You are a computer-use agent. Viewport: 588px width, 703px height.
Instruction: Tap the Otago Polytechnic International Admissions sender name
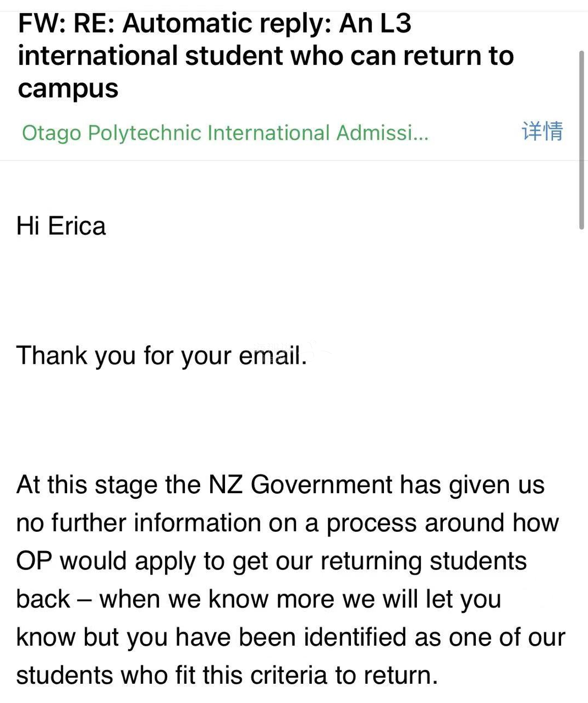click(224, 133)
